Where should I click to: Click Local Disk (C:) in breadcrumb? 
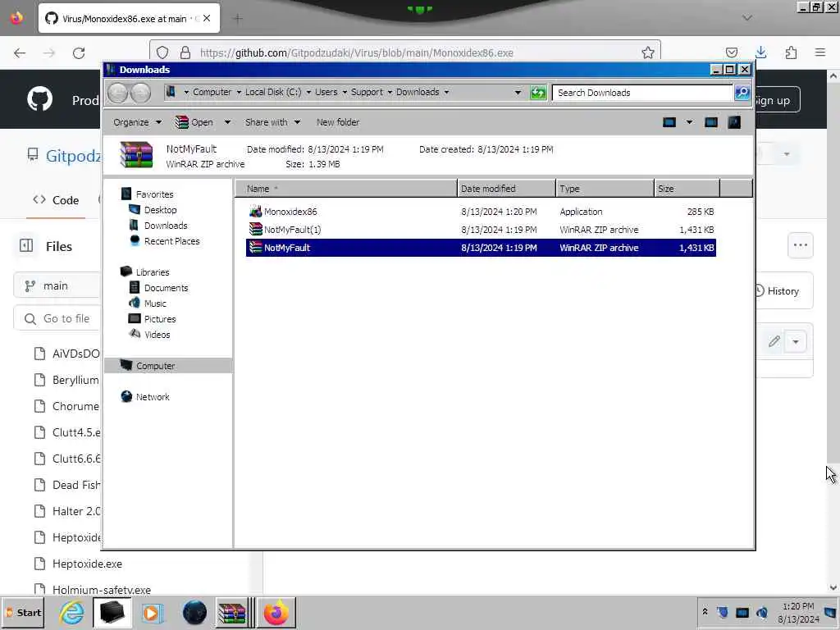273,92
